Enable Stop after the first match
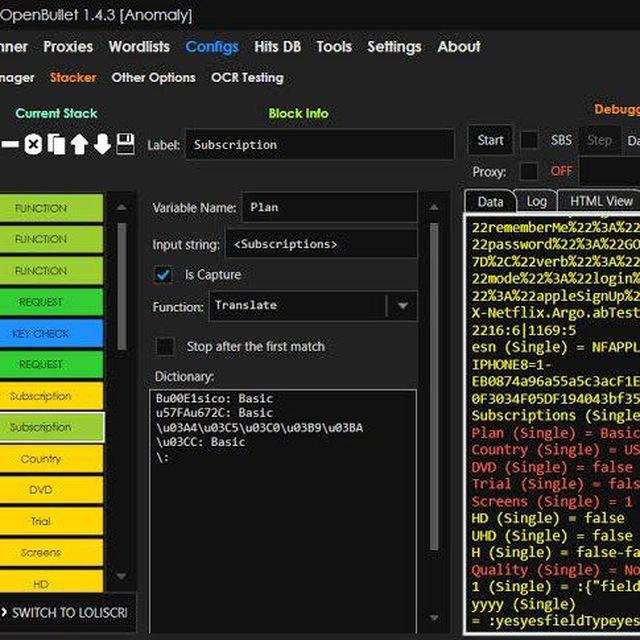 [x=165, y=347]
